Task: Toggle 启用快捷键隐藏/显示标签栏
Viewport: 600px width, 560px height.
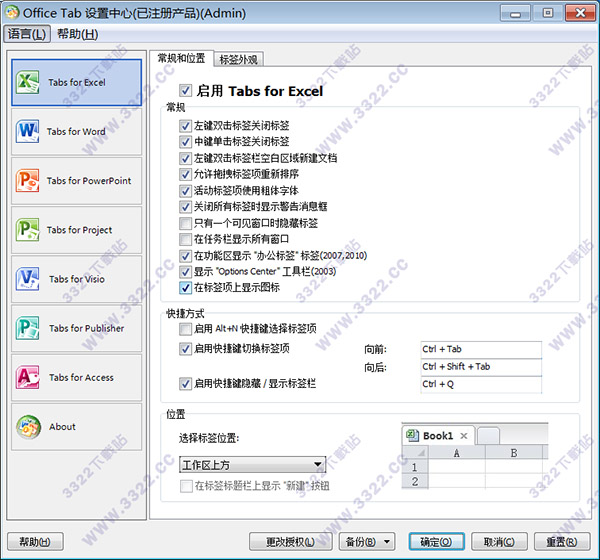Action: (x=185, y=384)
